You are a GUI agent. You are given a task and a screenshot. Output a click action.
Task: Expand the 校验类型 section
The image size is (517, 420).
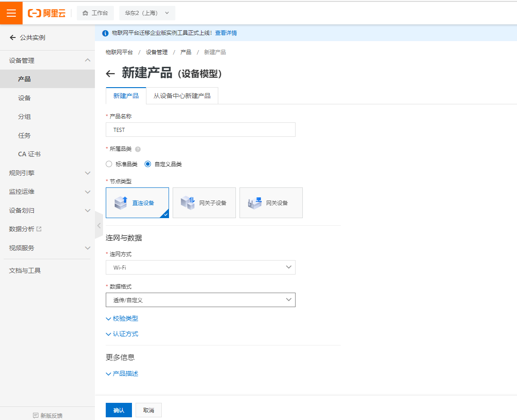pyautogui.click(x=122, y=318)
